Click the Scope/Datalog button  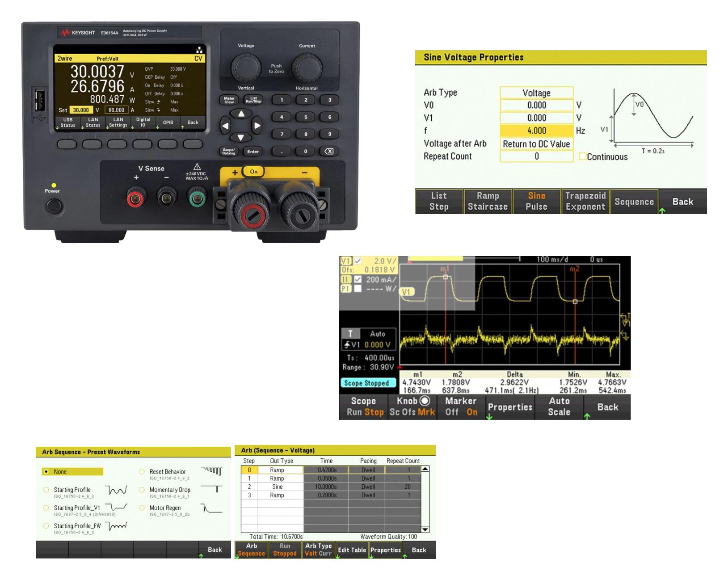click(x=229, y=151)
